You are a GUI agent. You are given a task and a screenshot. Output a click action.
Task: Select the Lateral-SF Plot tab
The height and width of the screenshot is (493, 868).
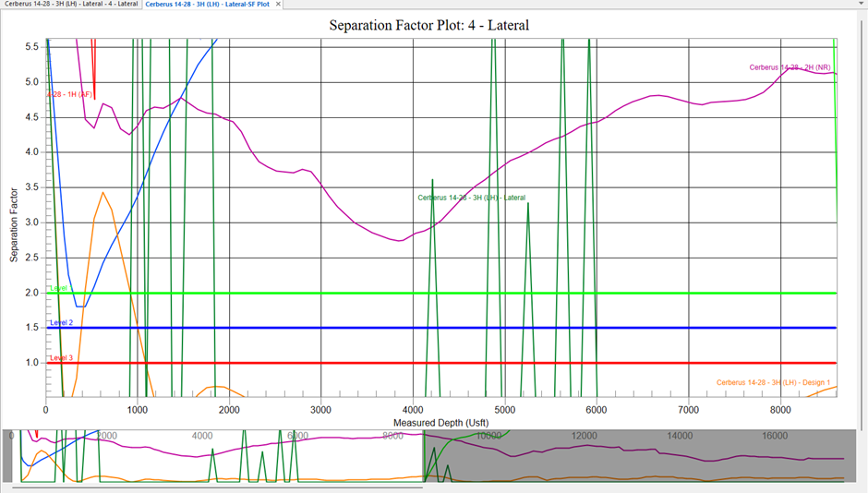point(207,5)
